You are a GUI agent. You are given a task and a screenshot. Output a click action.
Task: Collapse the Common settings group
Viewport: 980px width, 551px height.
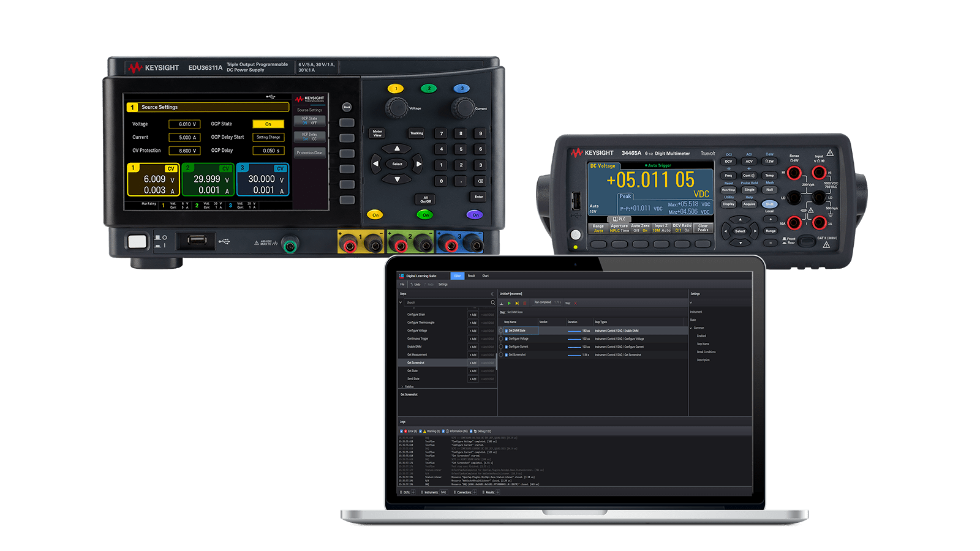point(691,328)
